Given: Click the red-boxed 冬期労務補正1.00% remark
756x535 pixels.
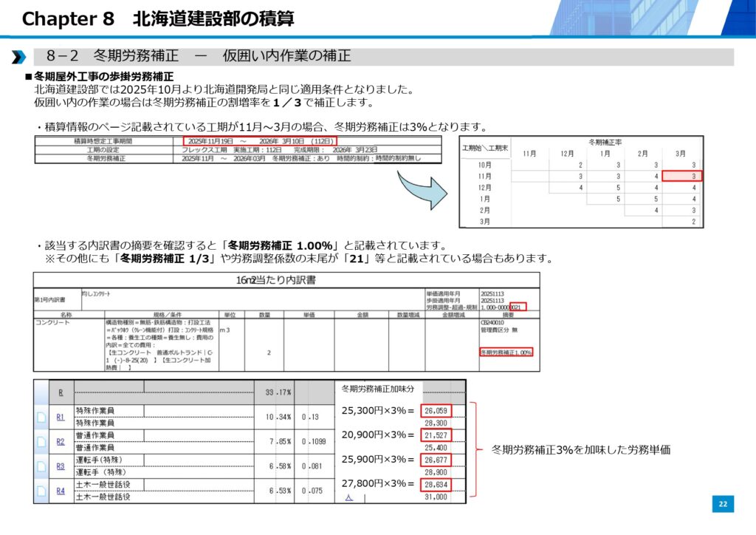Looking at the screenshot, I should (506, 352).
